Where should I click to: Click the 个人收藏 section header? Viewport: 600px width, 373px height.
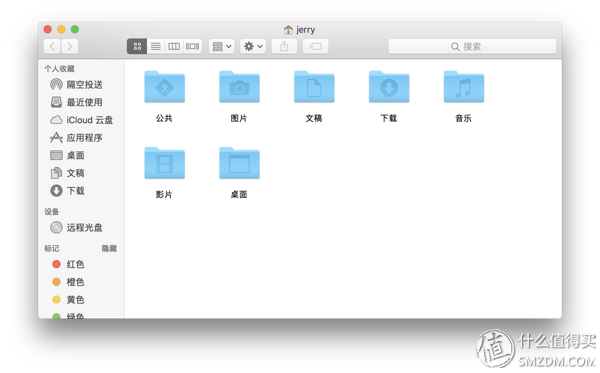pyautogui.click(x=59, y=69)
